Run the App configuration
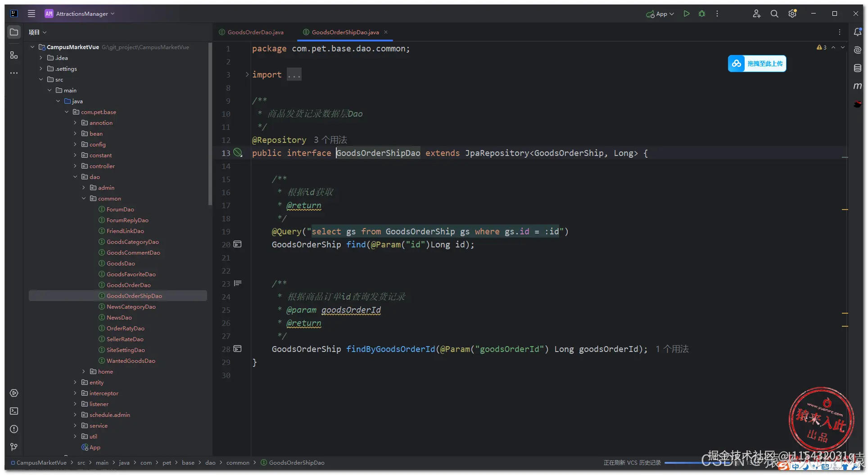Viewport: 868px width, 475px height. (687, 14)
